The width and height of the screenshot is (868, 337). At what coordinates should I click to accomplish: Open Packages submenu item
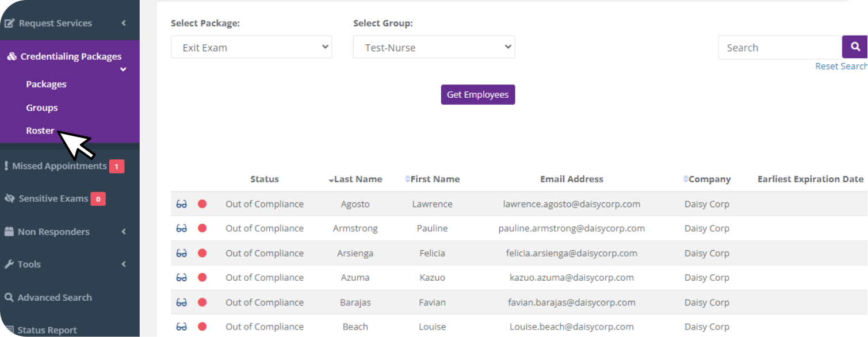pyautogui.click(x=46, y=84)
